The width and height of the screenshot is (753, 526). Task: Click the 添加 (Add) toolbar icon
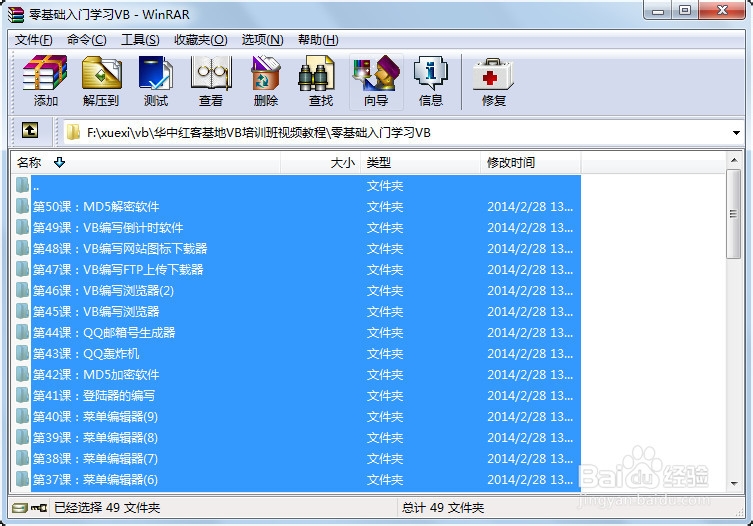pos(46,73)
